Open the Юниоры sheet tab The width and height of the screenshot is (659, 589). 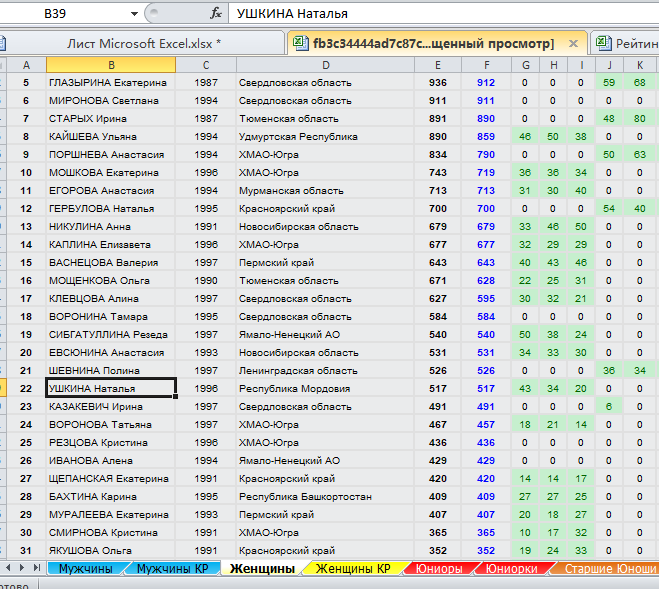[439, 568]
